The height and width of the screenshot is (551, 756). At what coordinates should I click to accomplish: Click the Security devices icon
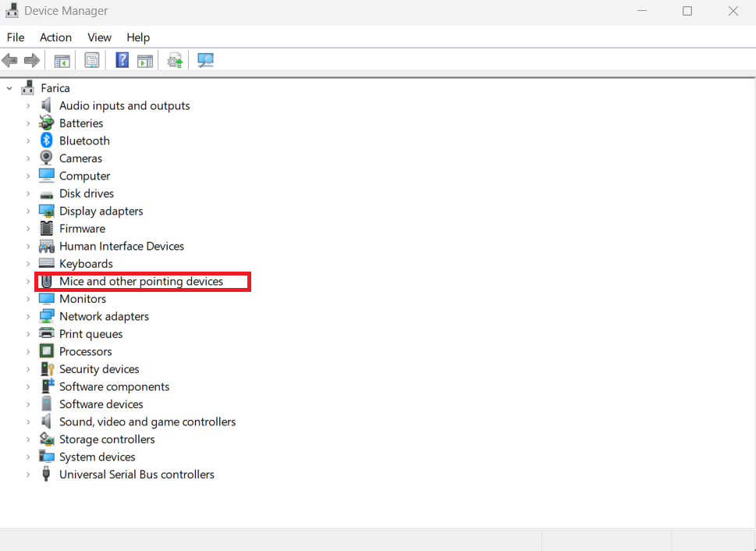coord(47,369)
